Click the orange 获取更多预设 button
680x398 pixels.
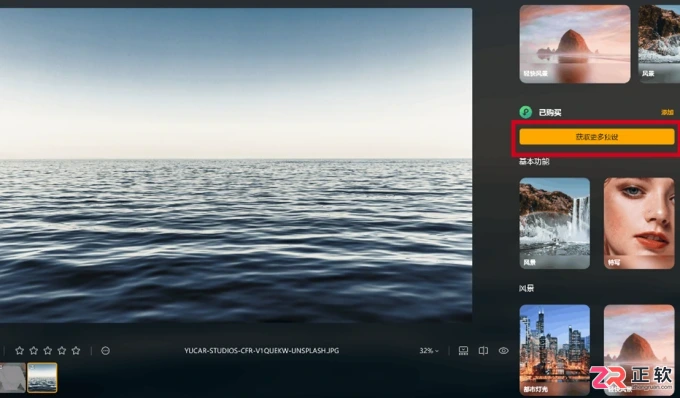(x=597, y=137)
